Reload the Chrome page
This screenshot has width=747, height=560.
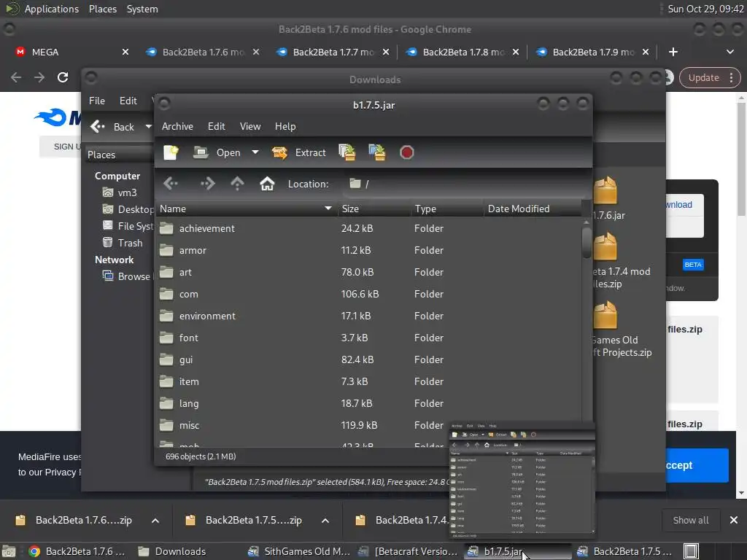[63, 77]
